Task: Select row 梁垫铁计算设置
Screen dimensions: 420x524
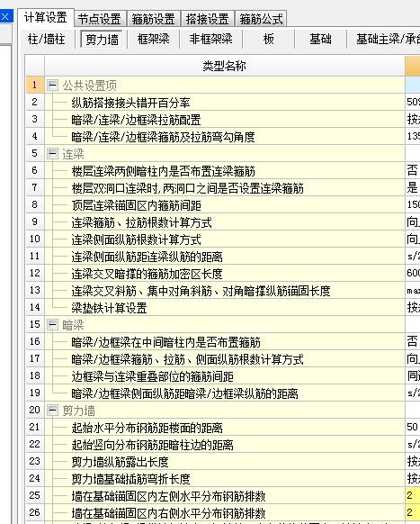Action: [x=224, y=307]
